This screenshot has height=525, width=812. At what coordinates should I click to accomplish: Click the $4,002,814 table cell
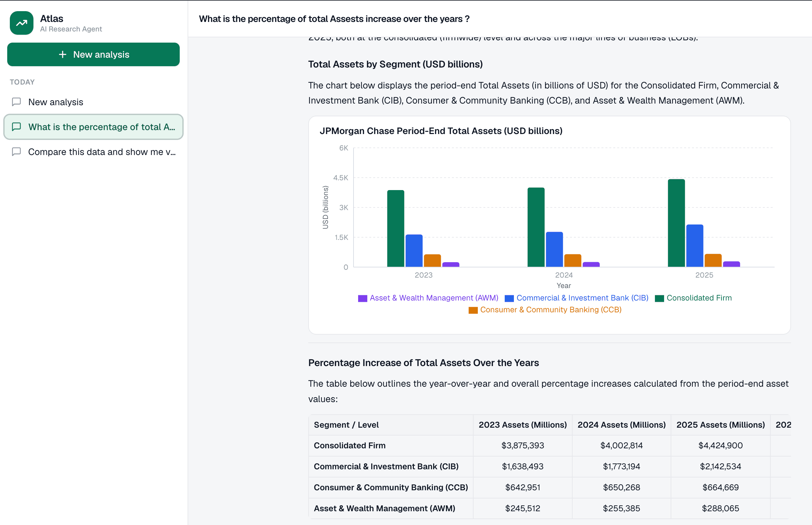[621, 446]
